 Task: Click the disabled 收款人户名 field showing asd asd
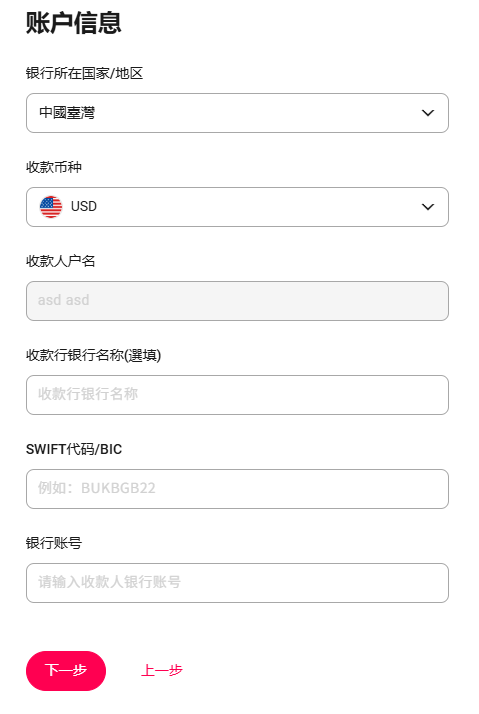[237, 301]
